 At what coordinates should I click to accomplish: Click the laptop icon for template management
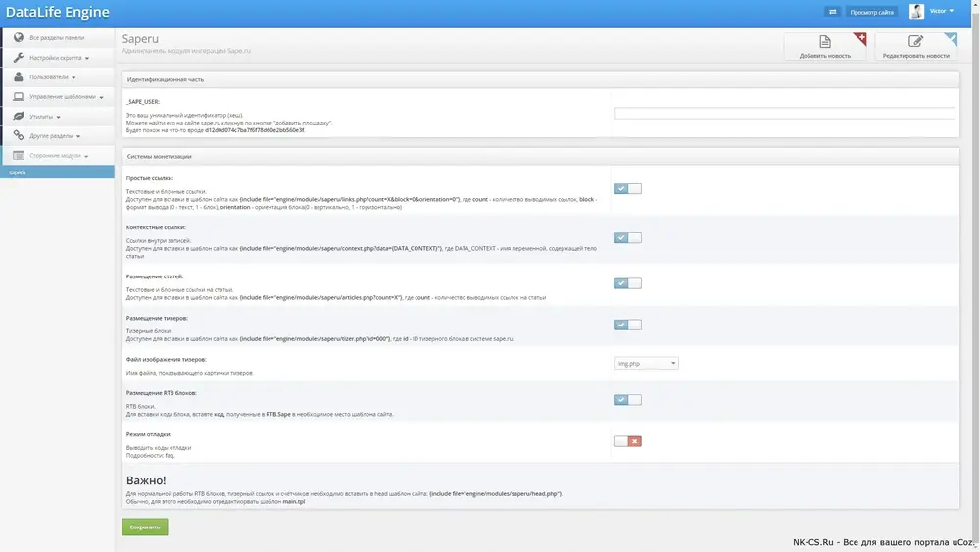pyautogui.click(x=18, y=97)
